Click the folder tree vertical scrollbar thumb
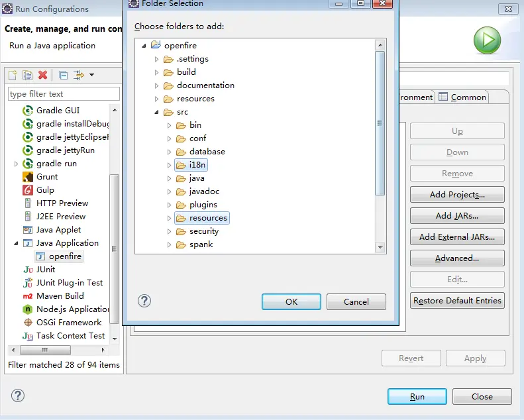The image size is (524, 420). (x=380, y=123)
